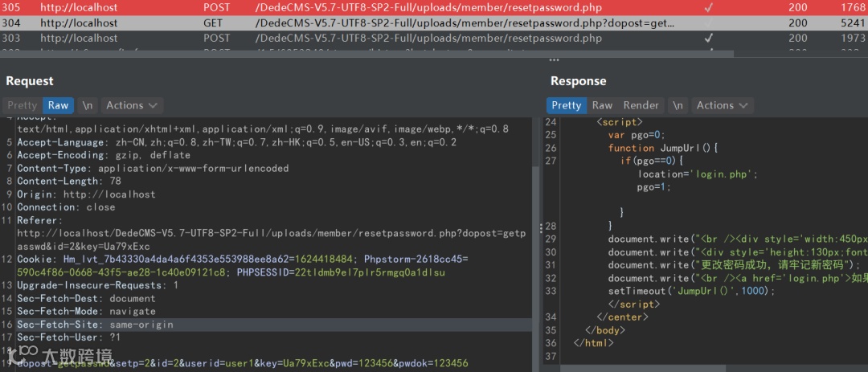Toggle the \n button in Request panel
The height and width of the screenshot is (372, 868).
(x=88, y=105)
